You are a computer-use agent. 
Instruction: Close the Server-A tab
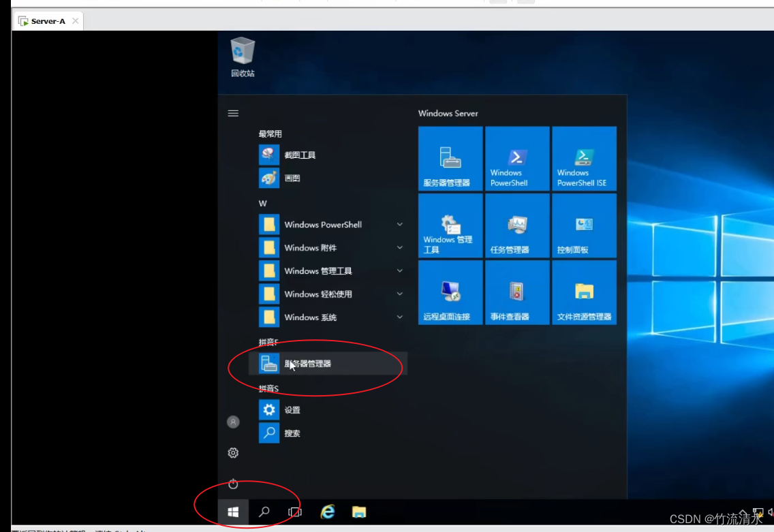tap(76, 20)
